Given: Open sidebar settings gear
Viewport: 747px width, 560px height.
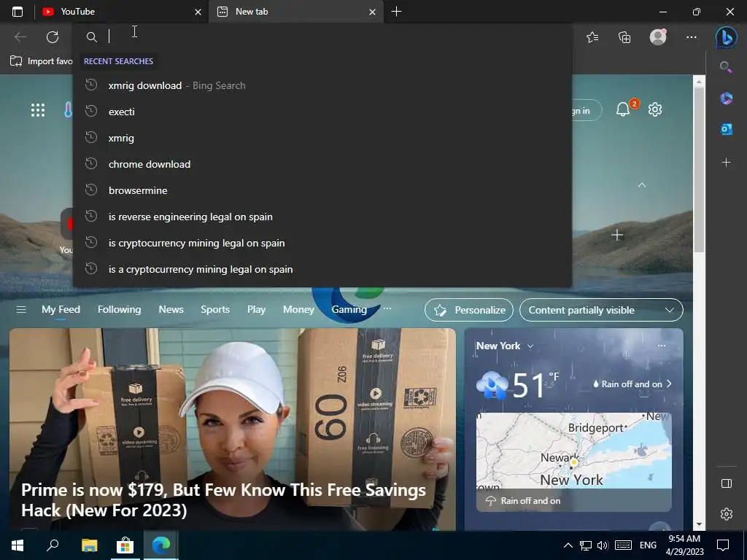Looking at the screenshot, I should tap(726, 514).
